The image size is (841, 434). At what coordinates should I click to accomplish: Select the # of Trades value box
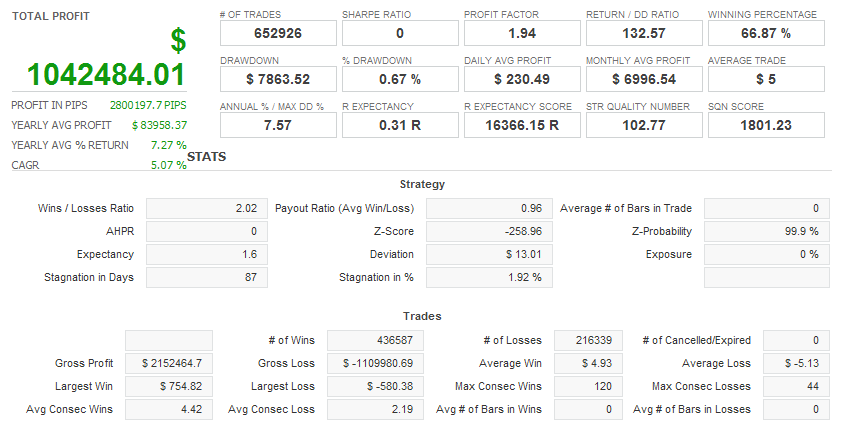click(x=278, y=33)
